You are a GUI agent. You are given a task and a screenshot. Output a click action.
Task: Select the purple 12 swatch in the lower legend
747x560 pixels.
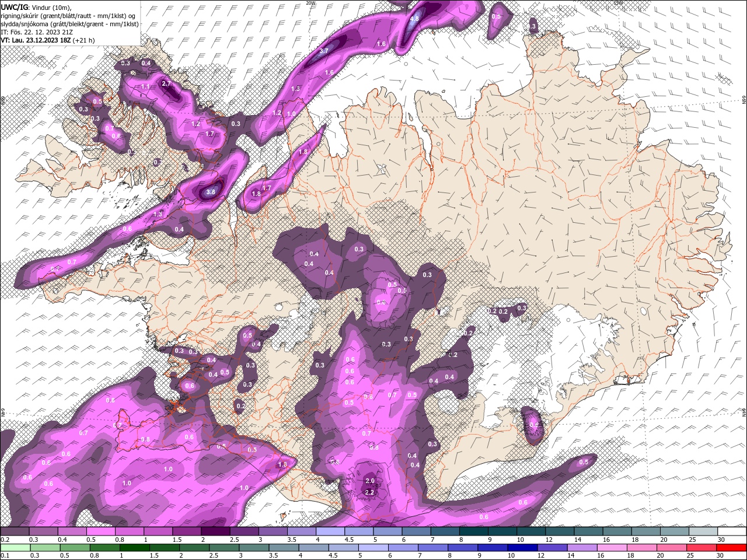(552, 548)
